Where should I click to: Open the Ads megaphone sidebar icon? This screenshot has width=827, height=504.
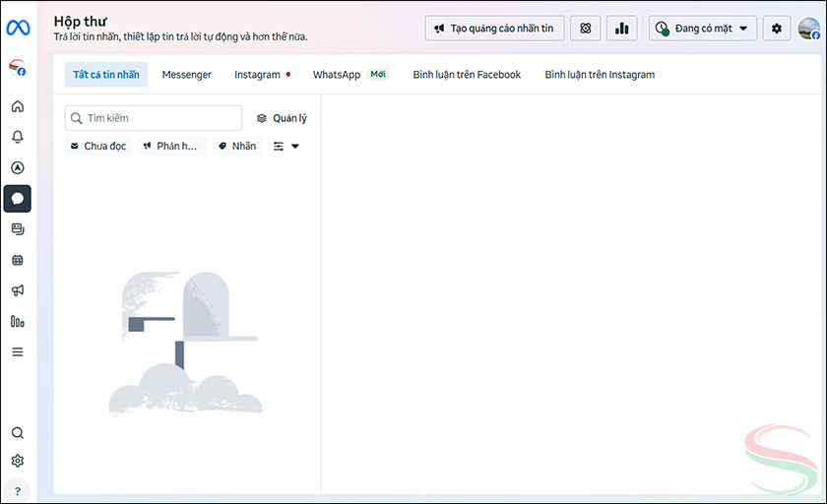pos(17,290)
